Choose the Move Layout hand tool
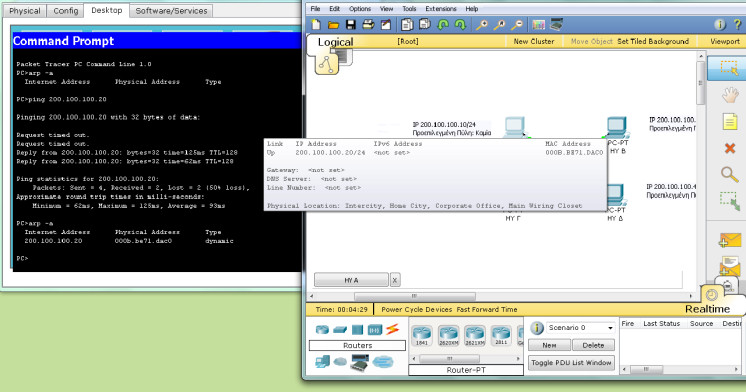Image resolution: width=746 pixels, height=392 pixels. click(x=729, y=95)
